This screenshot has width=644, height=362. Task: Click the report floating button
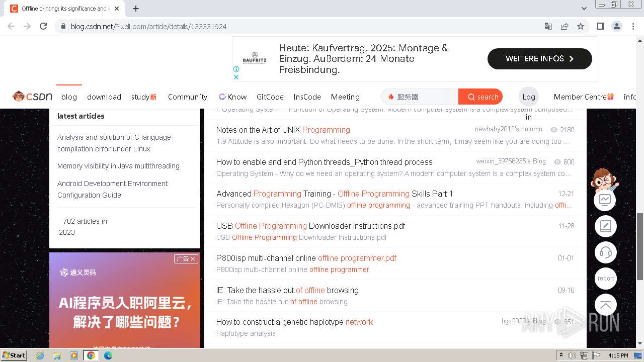[x=605, y=279]
